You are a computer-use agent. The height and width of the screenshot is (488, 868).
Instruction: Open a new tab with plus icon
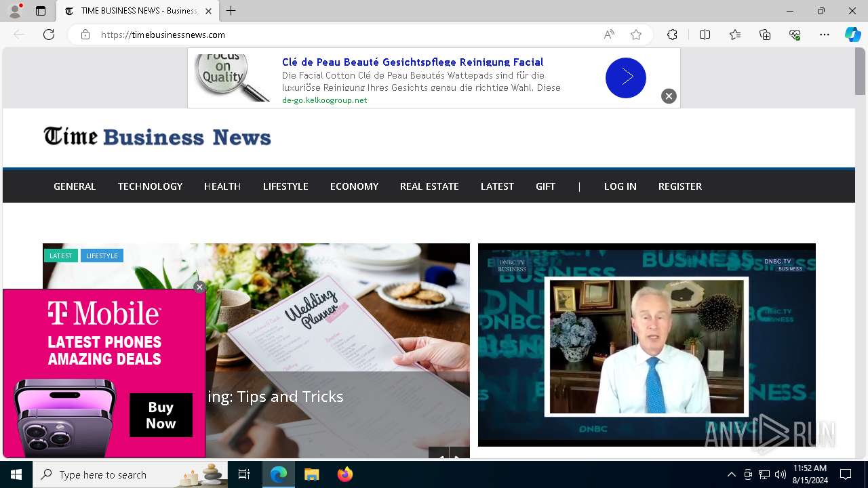231,11
